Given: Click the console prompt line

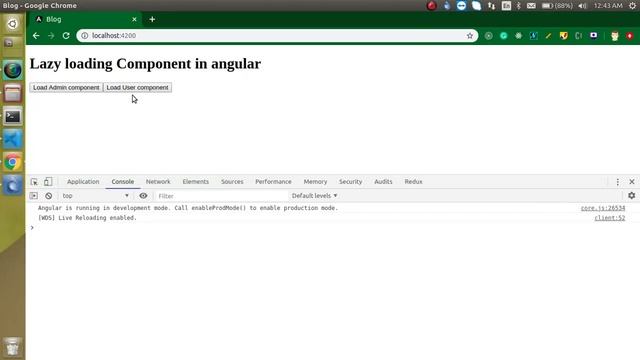Looking at the screenshot, I should point(333,228).
